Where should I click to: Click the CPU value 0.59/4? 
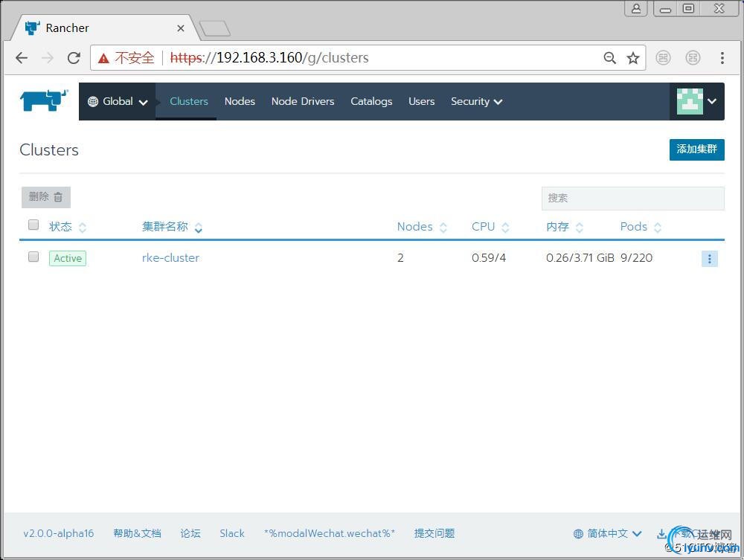point(489,257)
